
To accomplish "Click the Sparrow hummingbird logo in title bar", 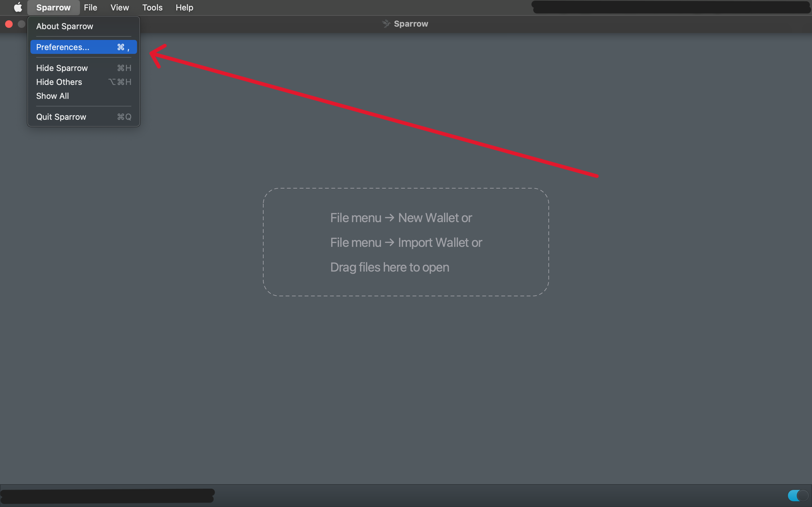I will (x=386, y=23).
